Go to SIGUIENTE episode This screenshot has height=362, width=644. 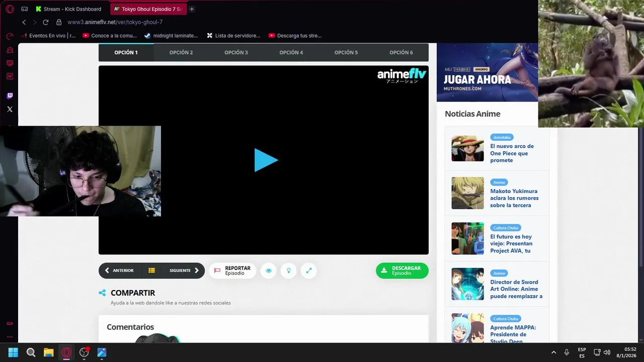184,270
